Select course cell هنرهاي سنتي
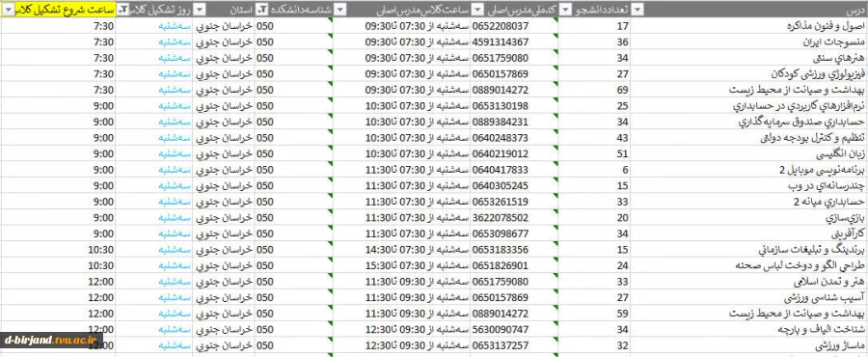Screen dimensions: 868x357 [749, 58]
